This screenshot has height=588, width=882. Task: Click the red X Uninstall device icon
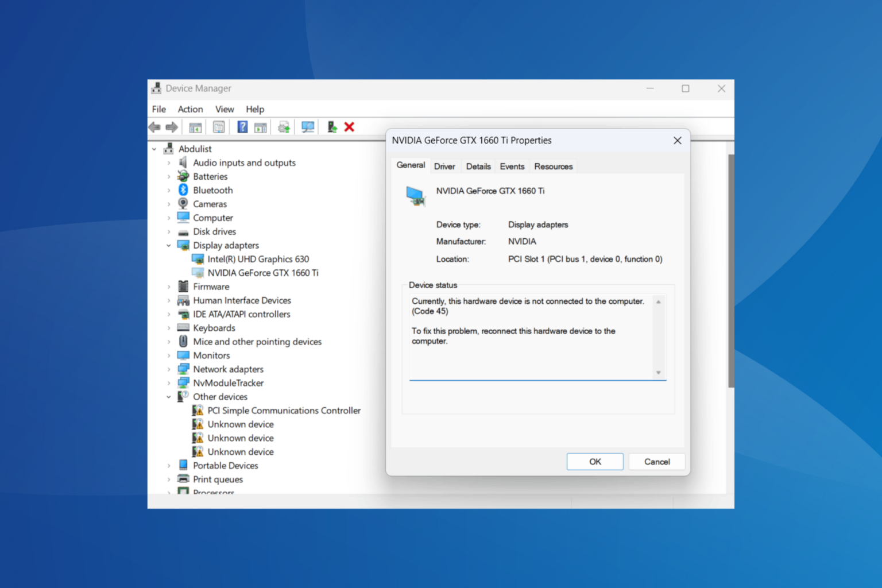tap(349, 127)
